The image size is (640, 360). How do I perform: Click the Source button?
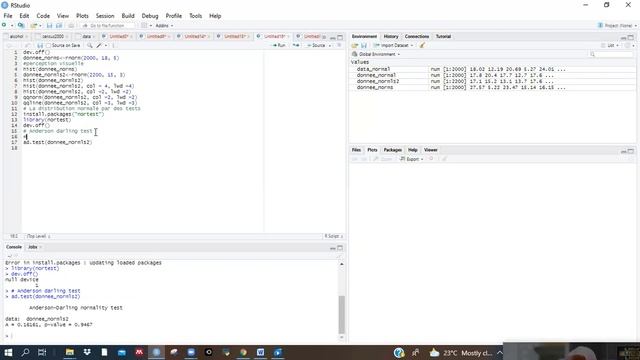pos(317,45)
